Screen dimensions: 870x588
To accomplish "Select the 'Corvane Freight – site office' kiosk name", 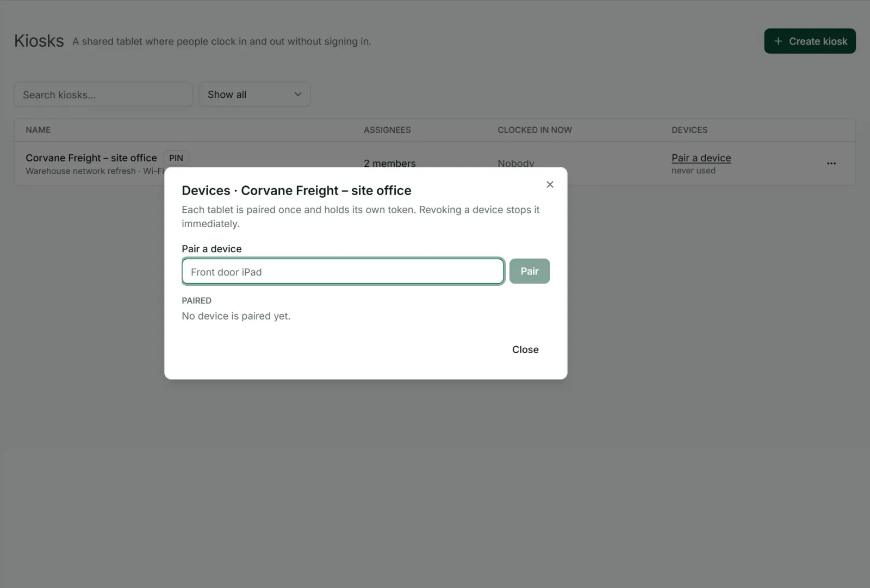I will coord(91,158).
